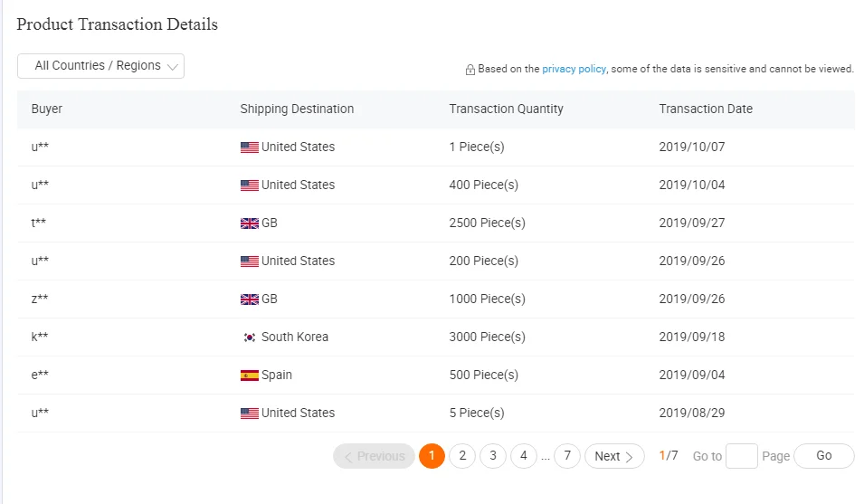This screenshot has height=504, width=864.
Task: Click the US flag in the 2019/08/29 row
Action: 250,414
